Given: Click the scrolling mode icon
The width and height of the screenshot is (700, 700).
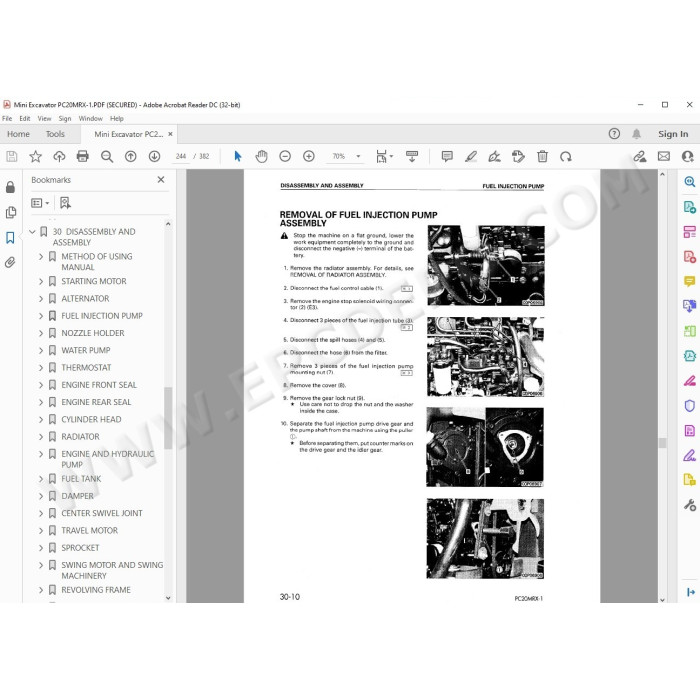Looking at the screenshot, I should 412,156.
